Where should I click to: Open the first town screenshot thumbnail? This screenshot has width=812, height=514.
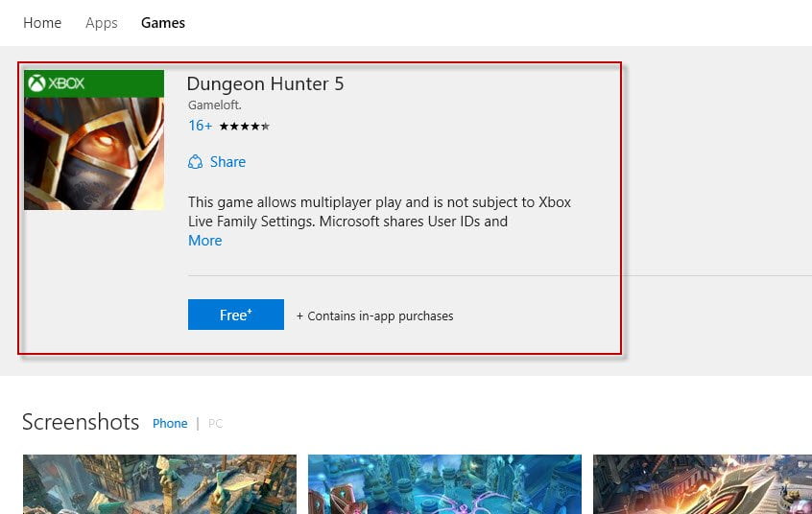click(x=159, y=484)
